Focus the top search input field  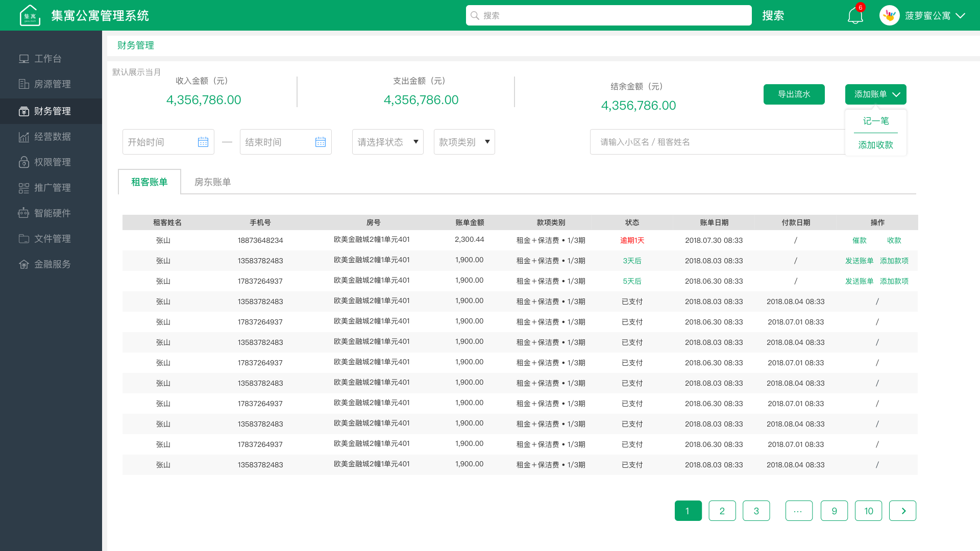coord(609,15)
